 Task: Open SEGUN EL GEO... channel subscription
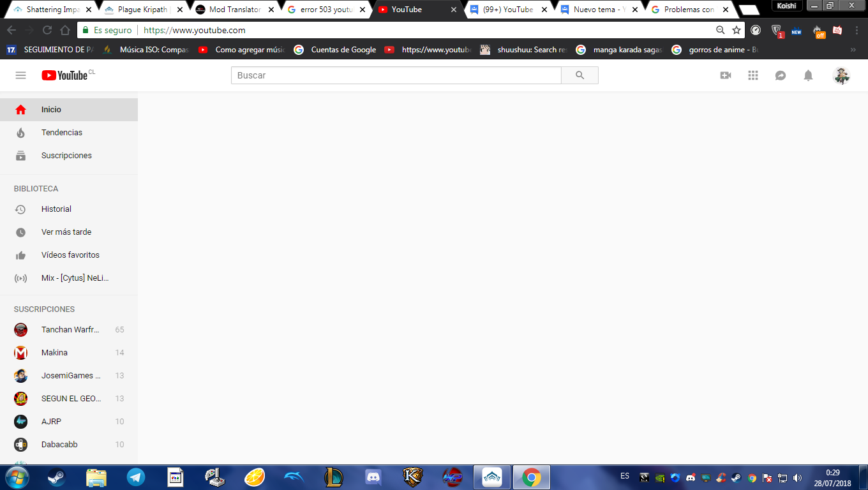[x=69, y=399]
